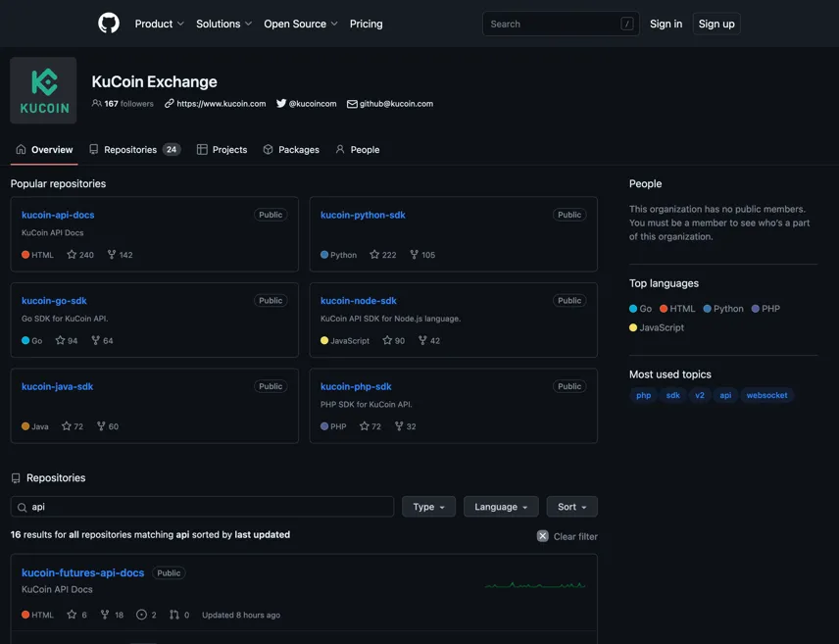Image resolution: width=839 pixels, height=644 pixels.
Task: Click the star icon on kucoin-php-sdk
Action: (x=365, y=426)
